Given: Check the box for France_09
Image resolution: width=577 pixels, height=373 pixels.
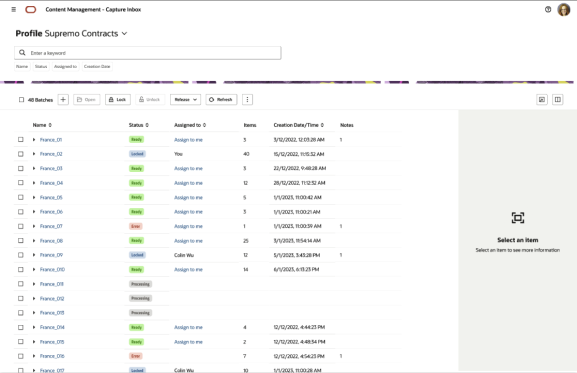Looking at the screenshot, I should tap(21, 255).
